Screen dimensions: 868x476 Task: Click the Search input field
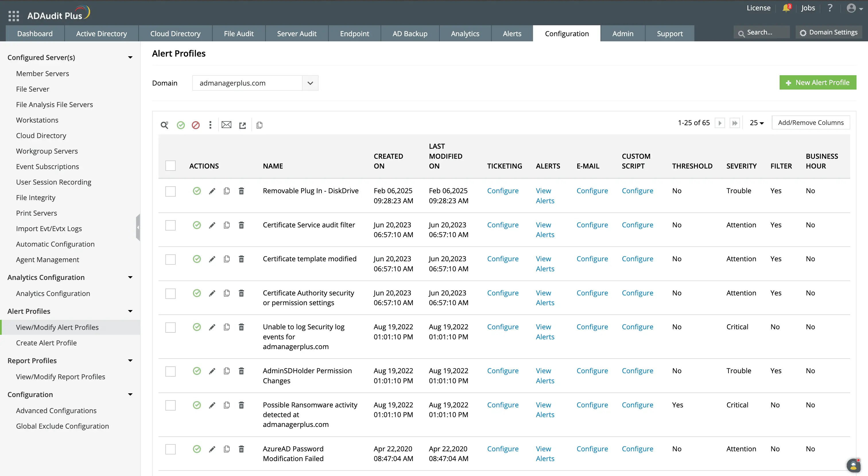click(762, 32)
